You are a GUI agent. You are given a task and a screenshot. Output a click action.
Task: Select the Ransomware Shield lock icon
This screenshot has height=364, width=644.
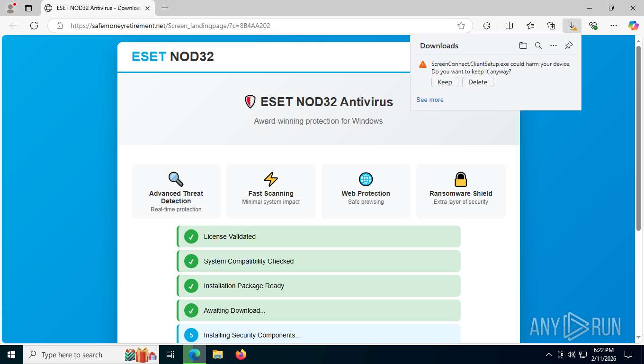(461, 179)
